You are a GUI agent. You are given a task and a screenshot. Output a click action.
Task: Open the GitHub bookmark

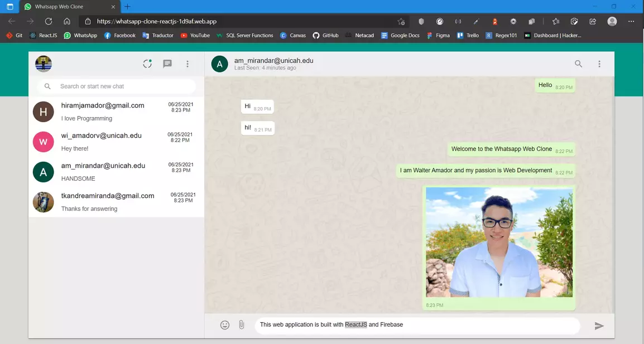click(325, 35)
